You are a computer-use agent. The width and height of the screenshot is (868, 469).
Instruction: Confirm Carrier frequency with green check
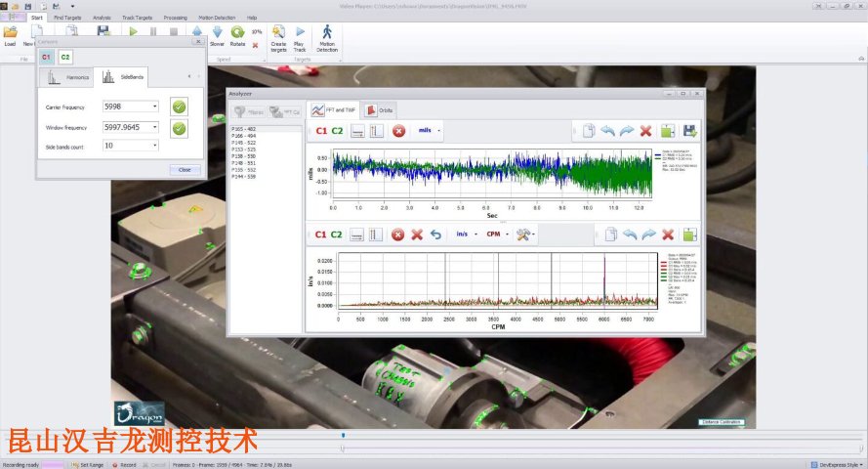tap(179, 107)
